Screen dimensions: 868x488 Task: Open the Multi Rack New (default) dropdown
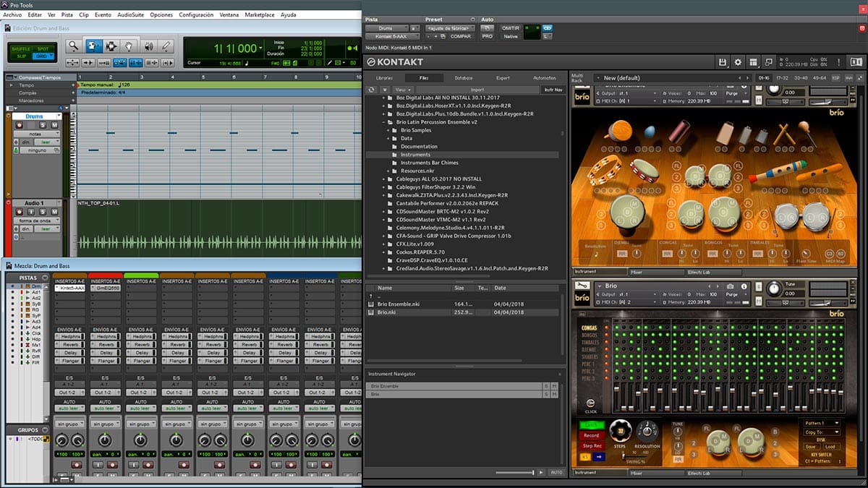click(671, 78)
